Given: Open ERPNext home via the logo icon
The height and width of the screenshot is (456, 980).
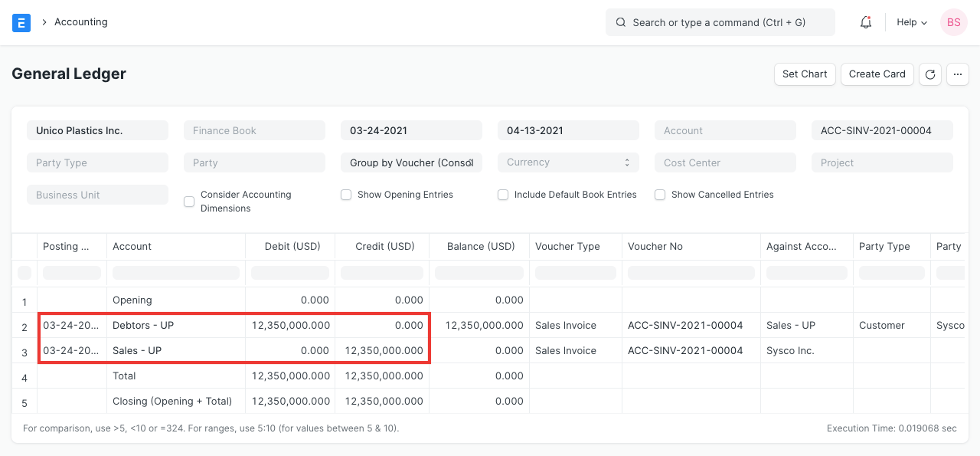Looking at the screenshot, I should click(21, 22).
